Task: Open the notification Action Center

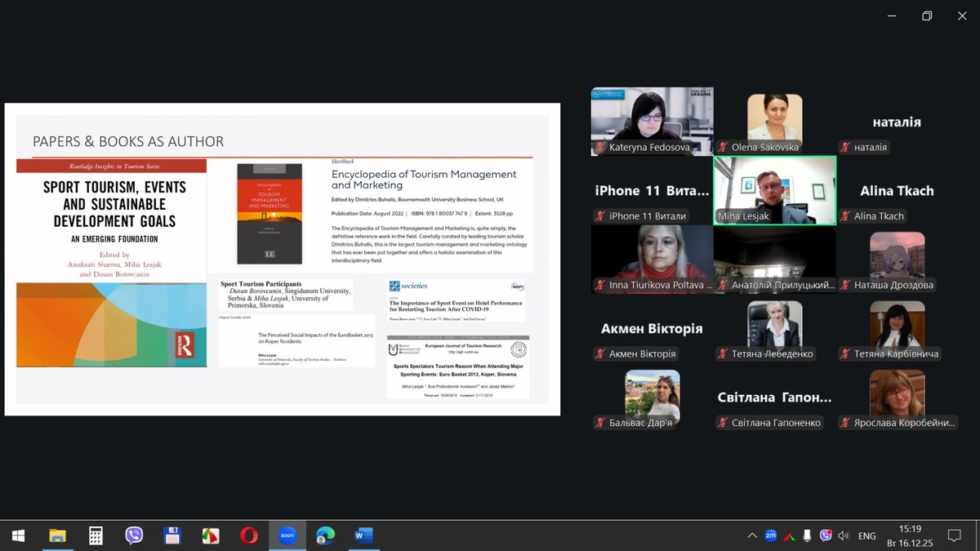Action: pos(953,535)
